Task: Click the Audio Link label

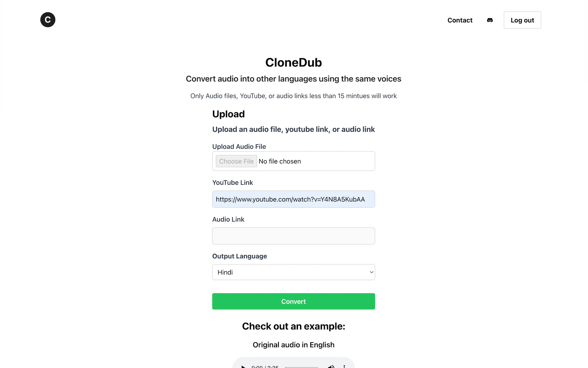Action: (228, 219)
